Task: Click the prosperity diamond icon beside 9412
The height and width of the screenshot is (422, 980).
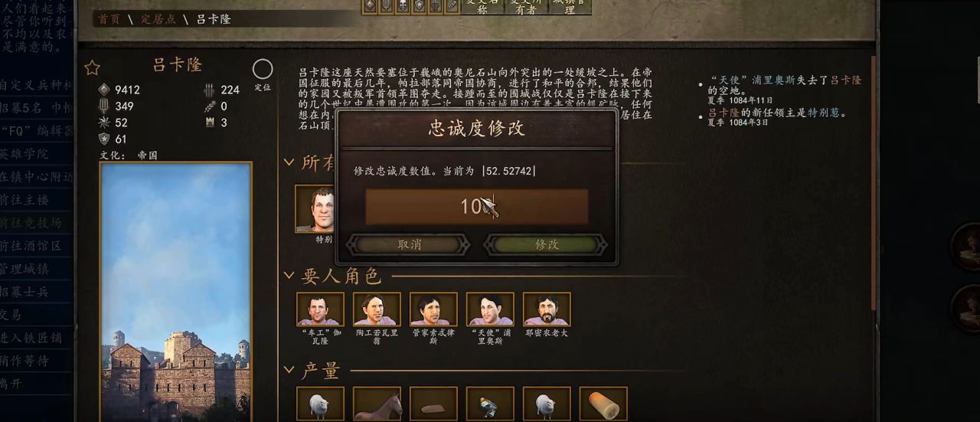Action: tap(104, 90)
